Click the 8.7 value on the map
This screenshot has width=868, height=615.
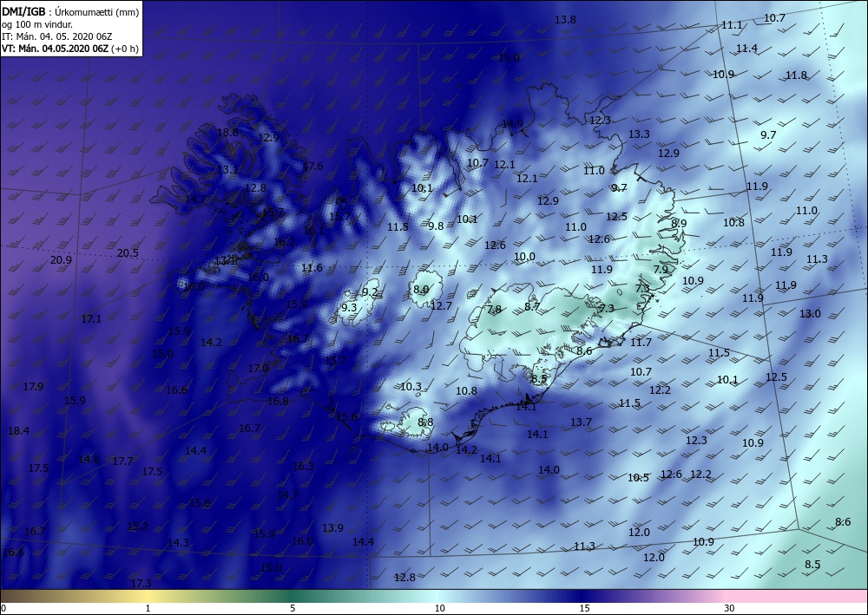click(532, 306)
